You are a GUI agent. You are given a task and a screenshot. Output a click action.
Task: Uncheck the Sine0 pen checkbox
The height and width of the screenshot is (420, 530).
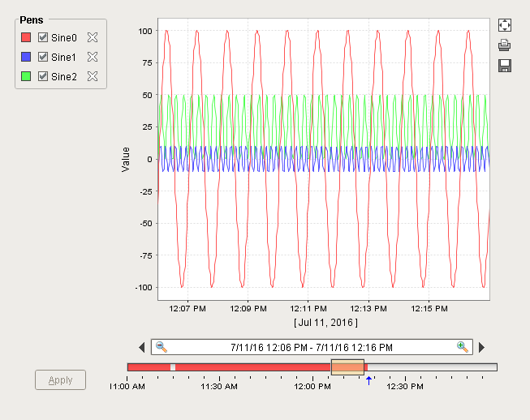pyautogui.click(x=43, y=37)
